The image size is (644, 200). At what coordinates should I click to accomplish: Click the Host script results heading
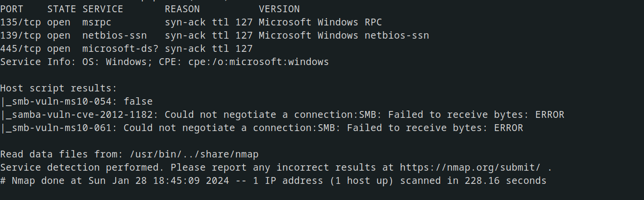[59, 88]
